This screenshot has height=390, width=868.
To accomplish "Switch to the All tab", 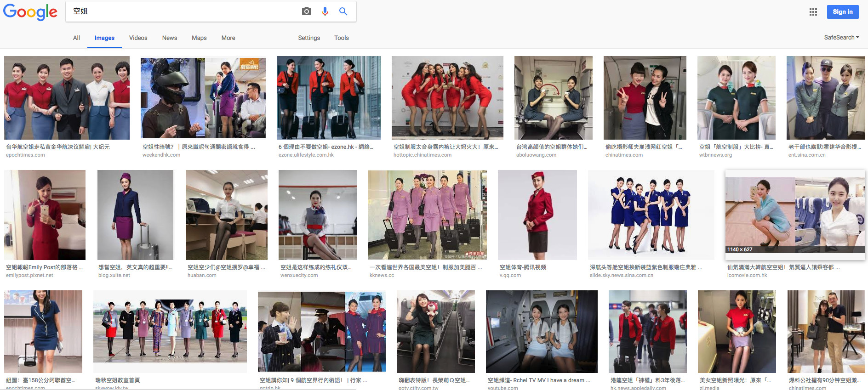I will 76,38.
